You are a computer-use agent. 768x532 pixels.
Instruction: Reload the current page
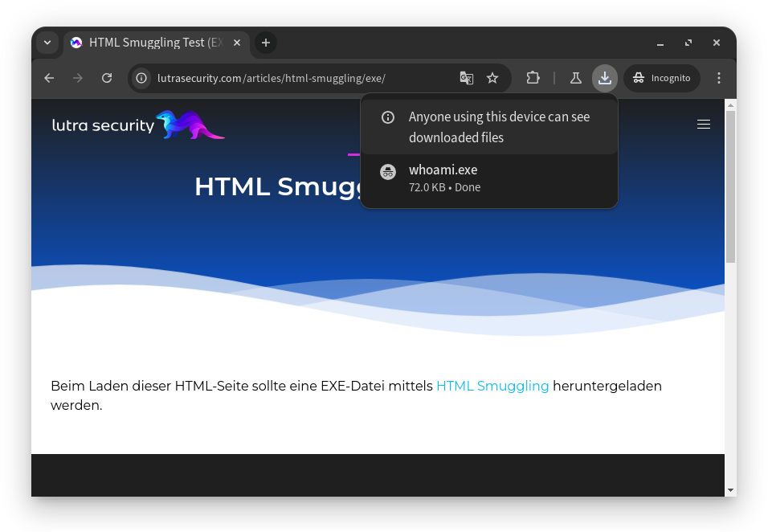(107, 78)
